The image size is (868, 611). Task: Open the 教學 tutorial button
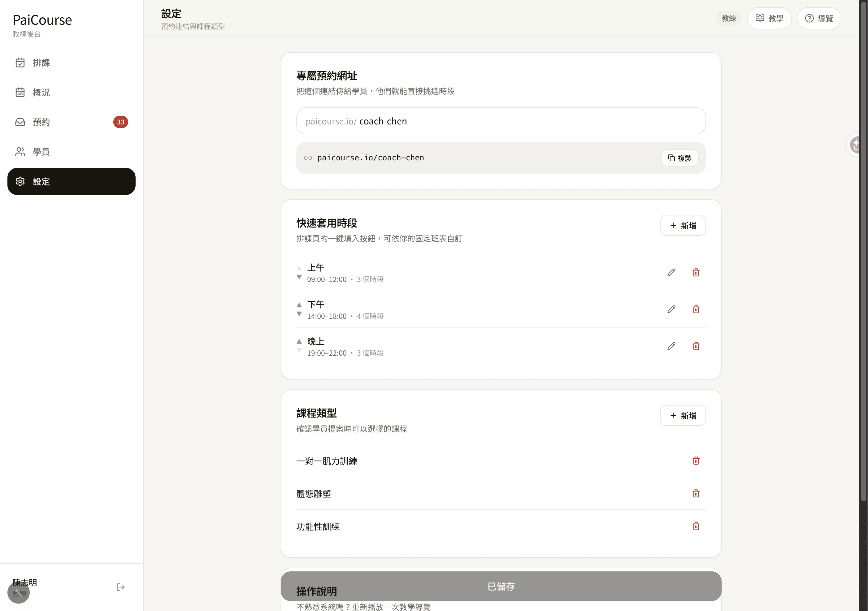click(x=769, y=18)
